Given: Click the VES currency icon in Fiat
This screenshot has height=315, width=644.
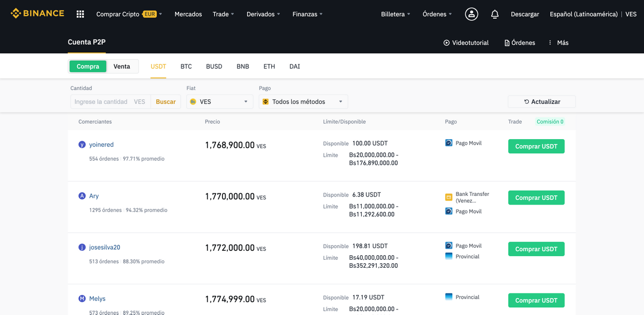Looking at the screenshot, I should (193, 101).
